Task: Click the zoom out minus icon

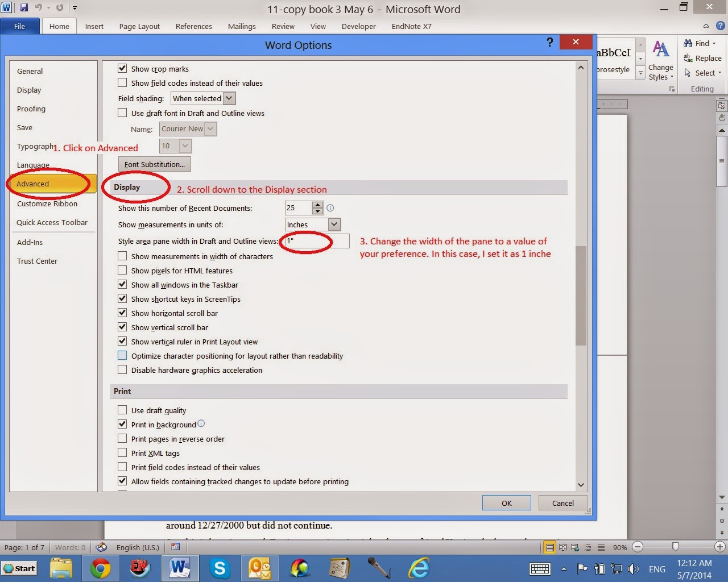Action: click(638, 547)
